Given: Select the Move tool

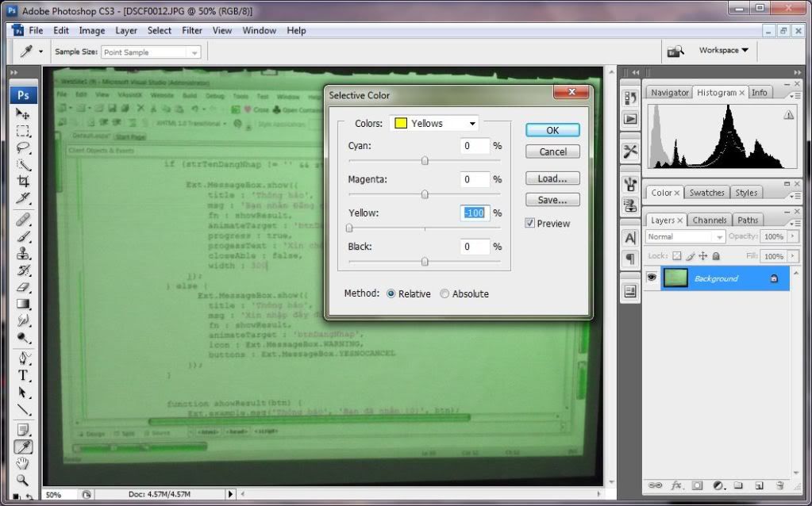Looking at the screenshot, I should coord(23,114).
